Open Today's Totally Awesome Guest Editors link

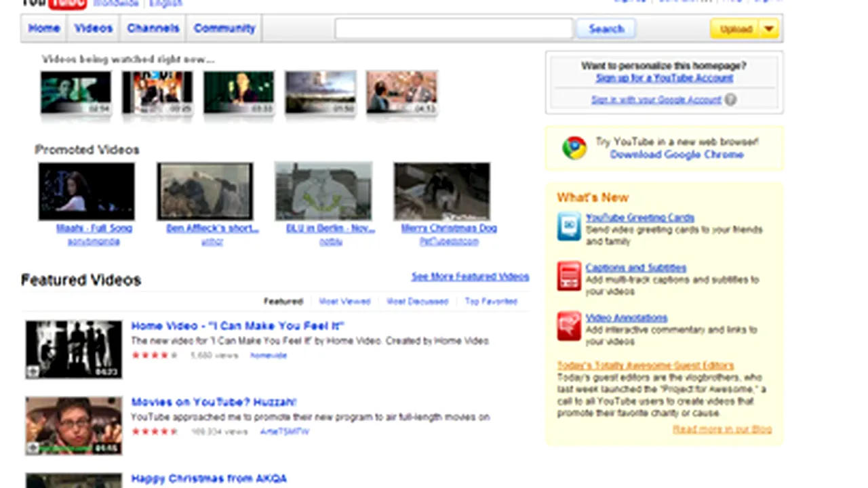646,365
